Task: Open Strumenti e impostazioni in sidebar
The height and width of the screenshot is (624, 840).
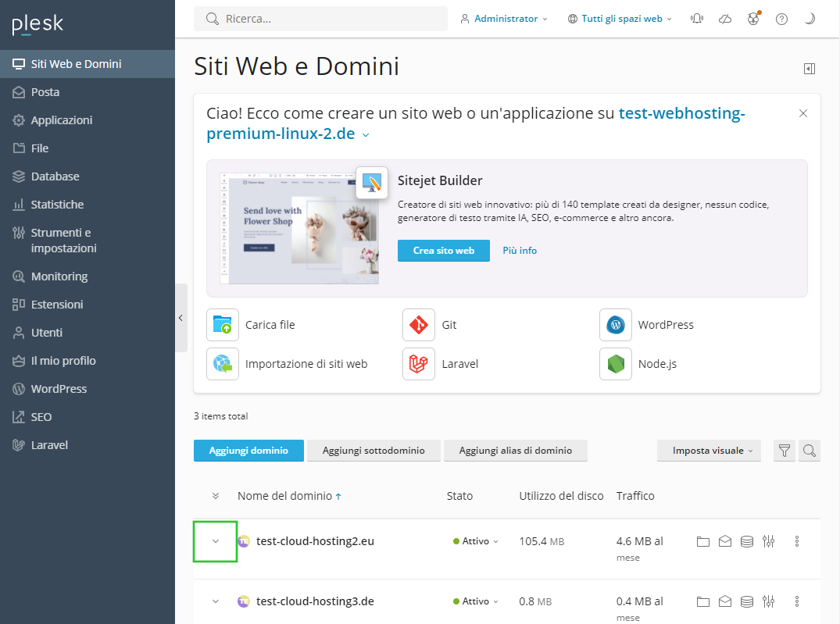Action: pyautogui.click(x=88, y=241)
